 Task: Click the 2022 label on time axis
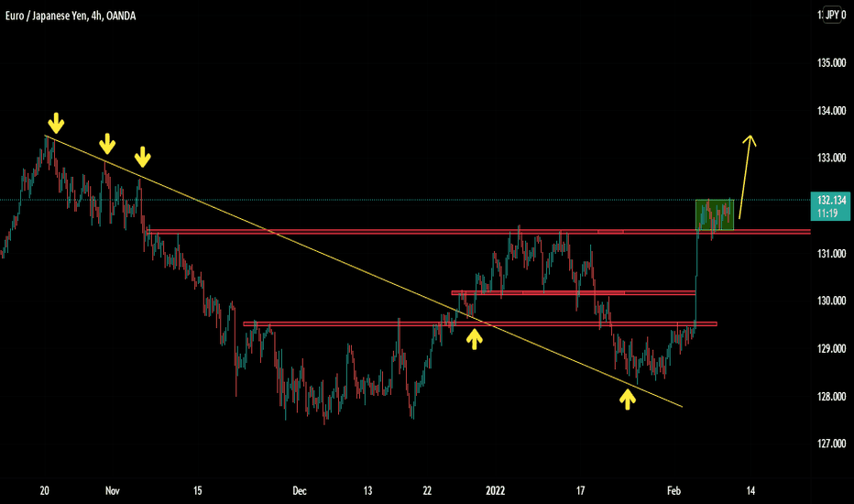[495, 491]
